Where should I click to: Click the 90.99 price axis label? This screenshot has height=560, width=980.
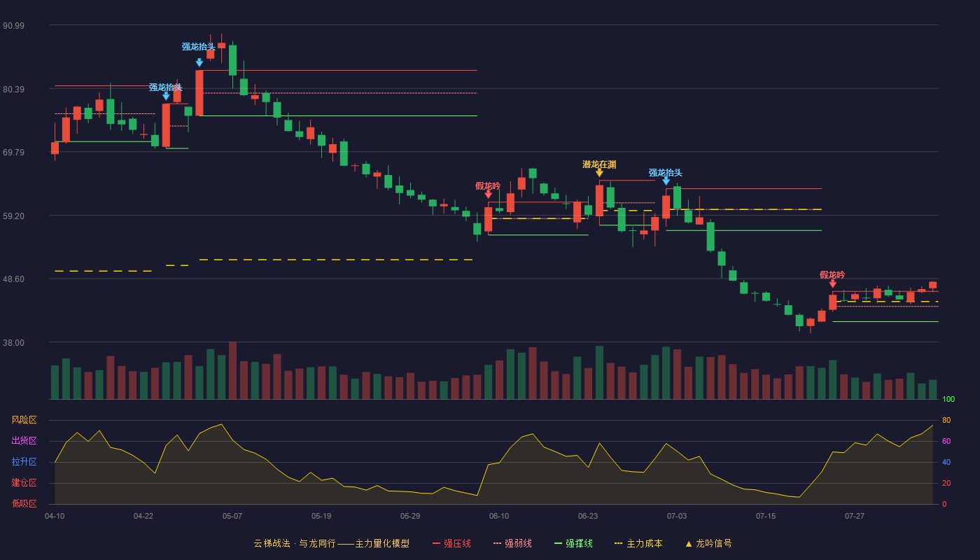13,26
